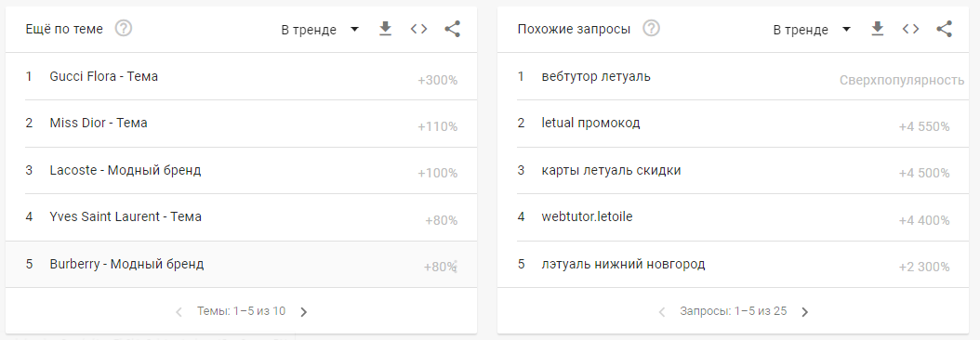Open embed code for Похожие запросы
The height and width of the screenshot is (340, 980).
coord(910,29)
